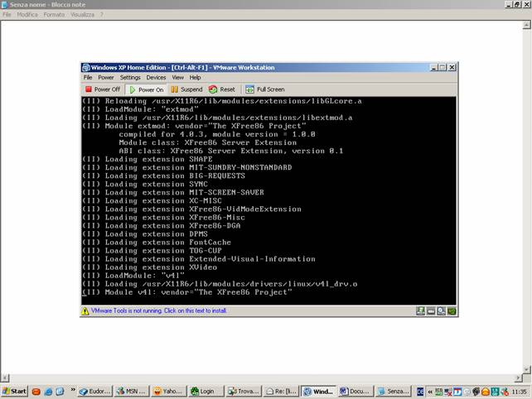532x399 pixels.
Task: Switch to 'Re:' mail taskbar button
Action: coord(280,392)
